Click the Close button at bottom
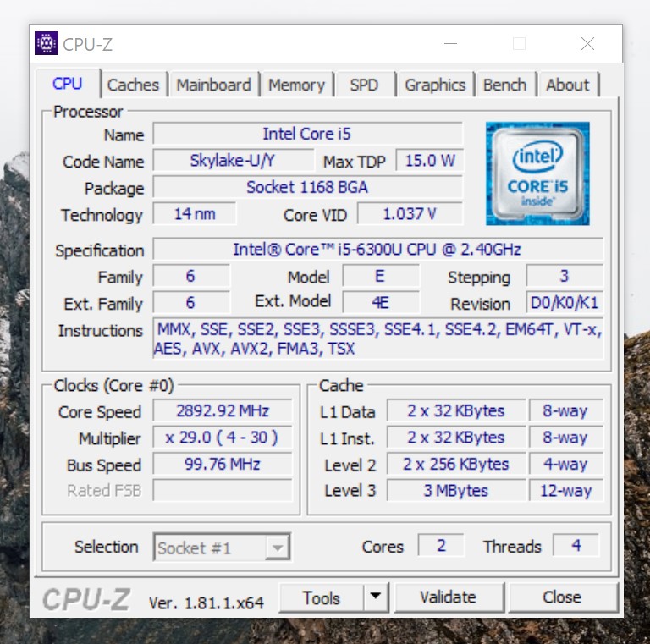 [563, 597]
